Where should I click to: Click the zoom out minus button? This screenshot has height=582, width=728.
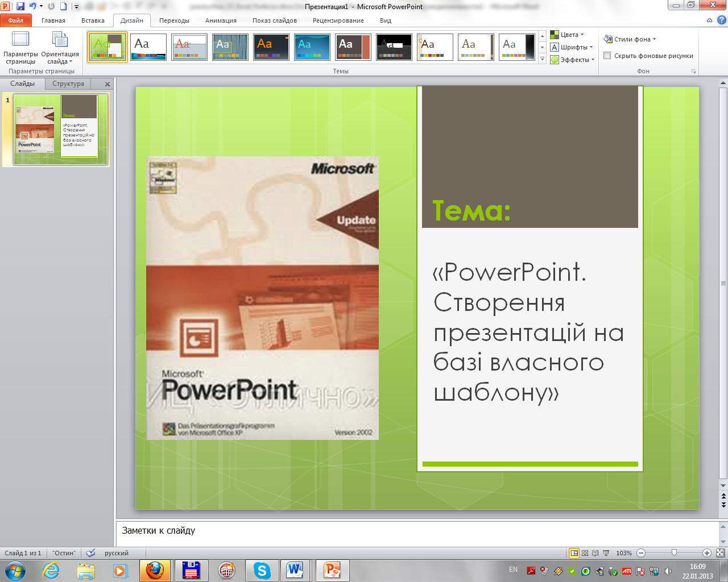[x=641, y=553]
